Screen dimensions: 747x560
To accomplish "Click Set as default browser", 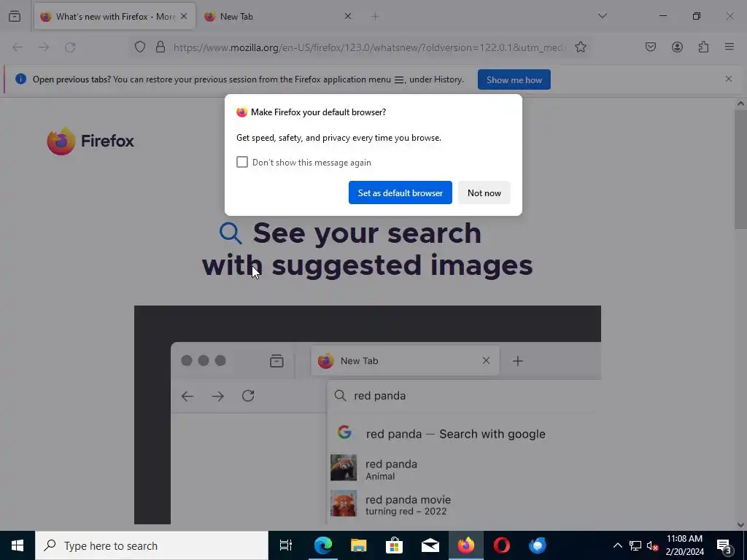I will tap(400, 192).
